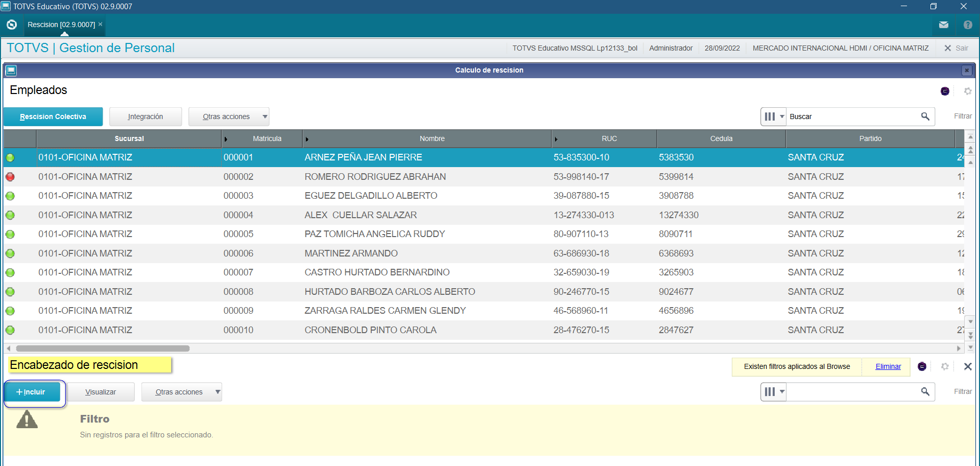Open the column selector dropdown beside Buscar
This screenshot has width=980, height=466.
click(773, 116)
